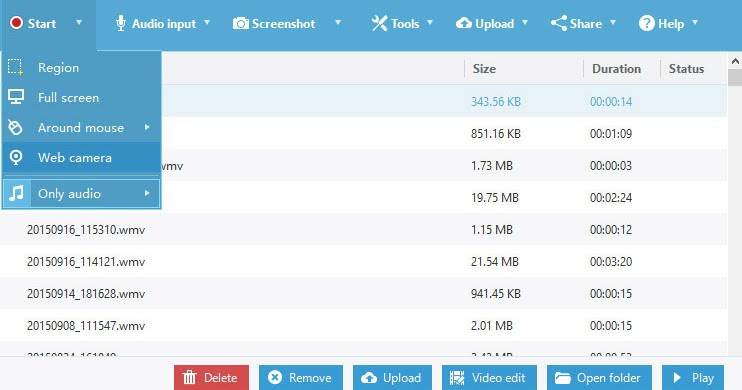Click the 00:03:20 duration cell

(x=611, y=262)
